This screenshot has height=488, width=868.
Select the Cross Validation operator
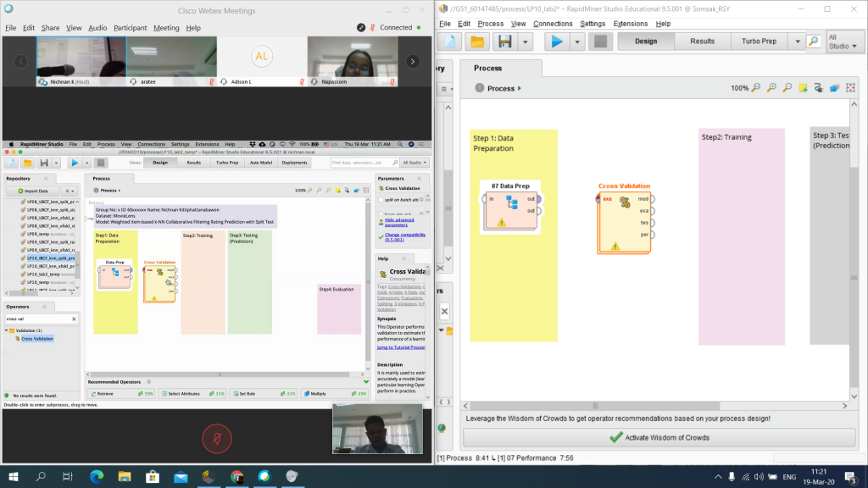(x=624, y=218)
